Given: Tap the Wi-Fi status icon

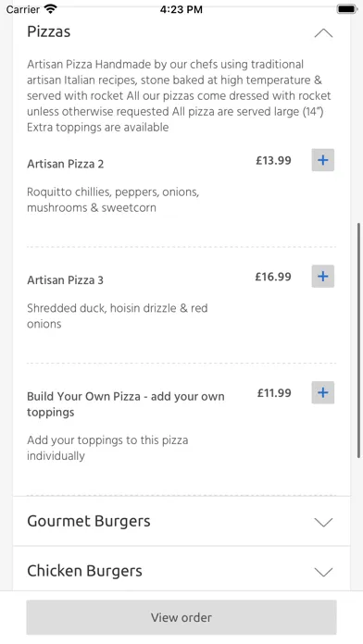Looking at the screenshot, I should (x=51, y=9).
